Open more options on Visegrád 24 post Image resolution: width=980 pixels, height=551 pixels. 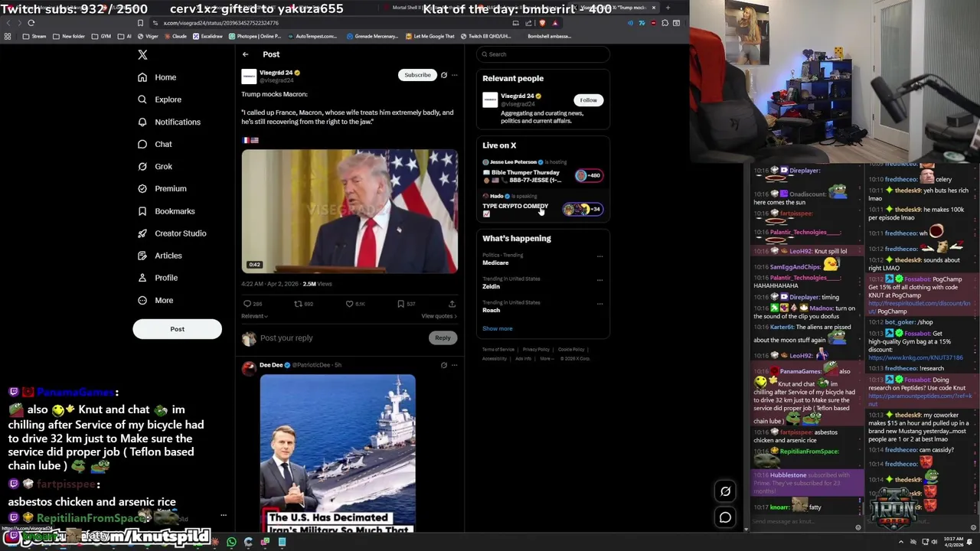click(454, 75)
